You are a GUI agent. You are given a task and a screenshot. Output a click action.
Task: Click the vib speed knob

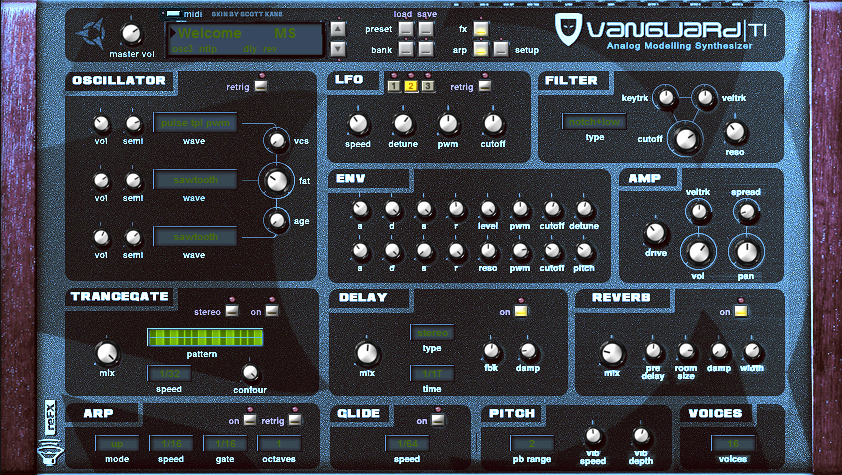(x=593, y=435)
